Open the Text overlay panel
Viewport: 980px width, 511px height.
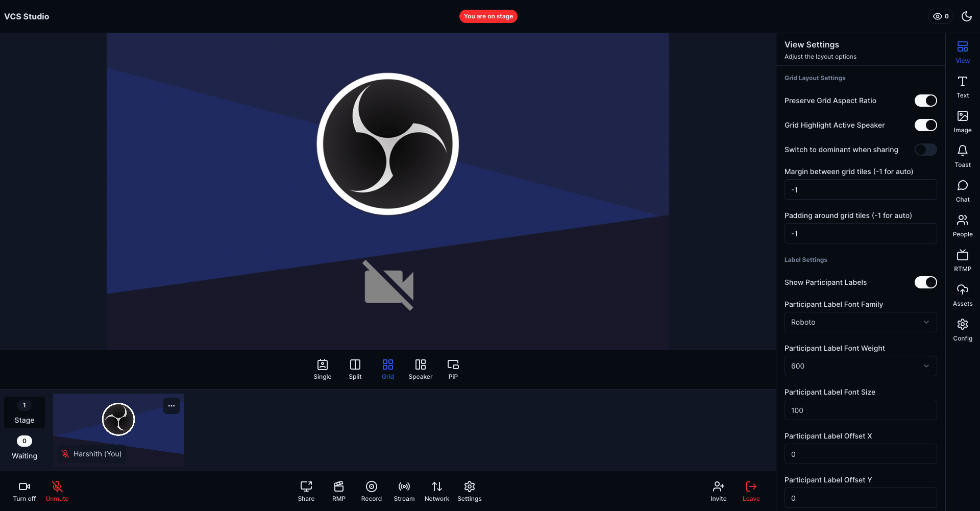click(962, 87)
